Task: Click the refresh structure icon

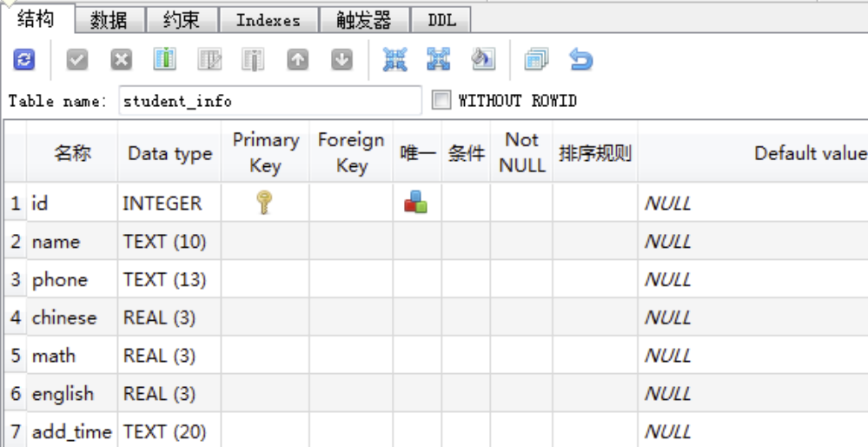Action: (24, 60)
